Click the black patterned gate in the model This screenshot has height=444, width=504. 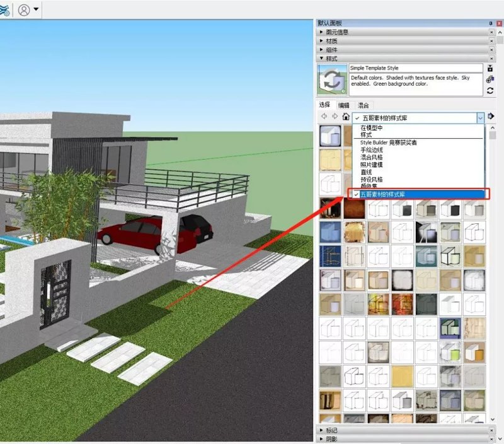point(55,293)
